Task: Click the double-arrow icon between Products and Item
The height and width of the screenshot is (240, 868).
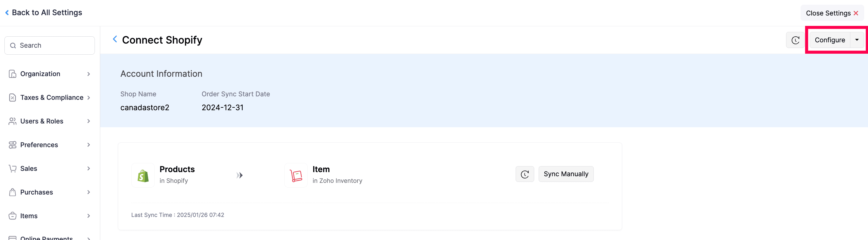Action: (240, 175)
